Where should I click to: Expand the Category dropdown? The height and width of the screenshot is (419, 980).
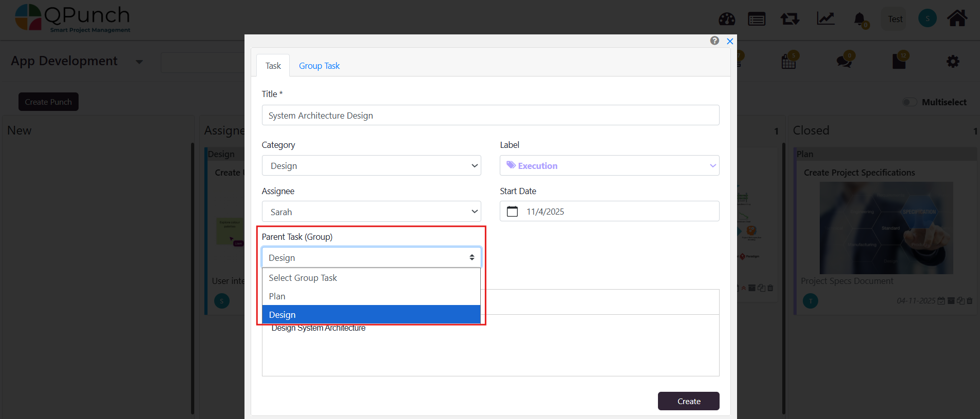point(371,166)
